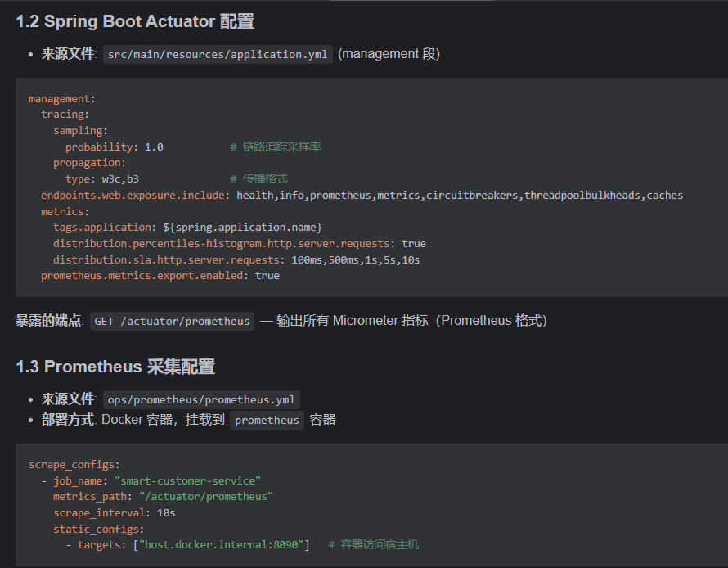Click the job_name value "smart-customer-service"
The image size is (728, 568).
(188, 480)
